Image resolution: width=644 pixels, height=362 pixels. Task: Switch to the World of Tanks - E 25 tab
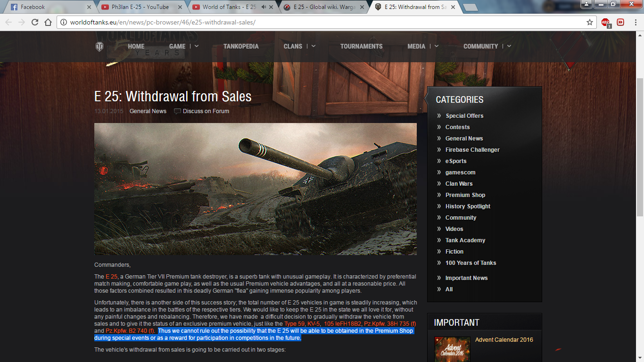(231, 7)
